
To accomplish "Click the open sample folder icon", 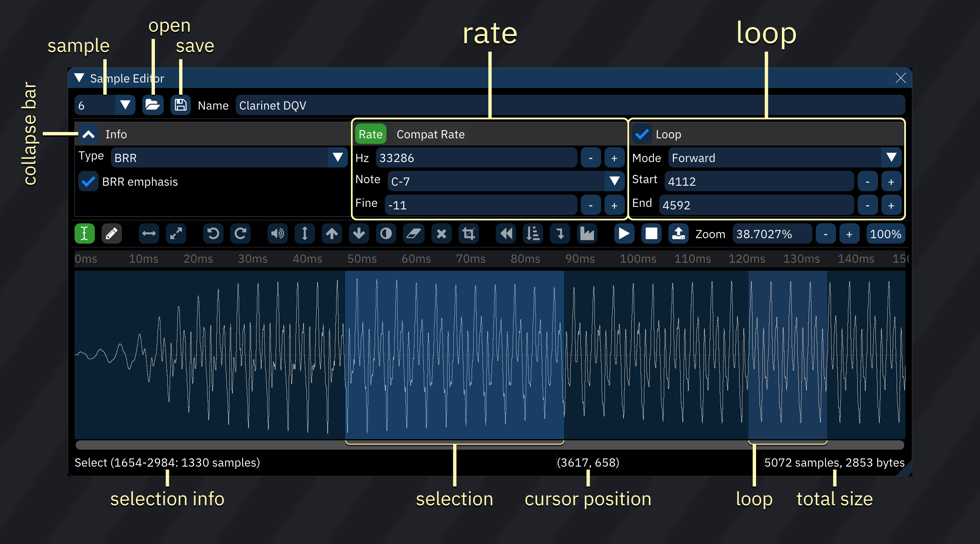I will (x=152, y=105).
